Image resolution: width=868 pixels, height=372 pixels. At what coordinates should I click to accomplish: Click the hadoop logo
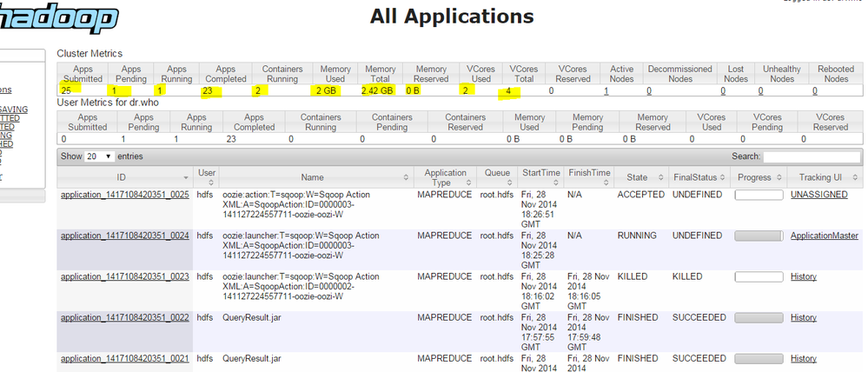point(59,19)
